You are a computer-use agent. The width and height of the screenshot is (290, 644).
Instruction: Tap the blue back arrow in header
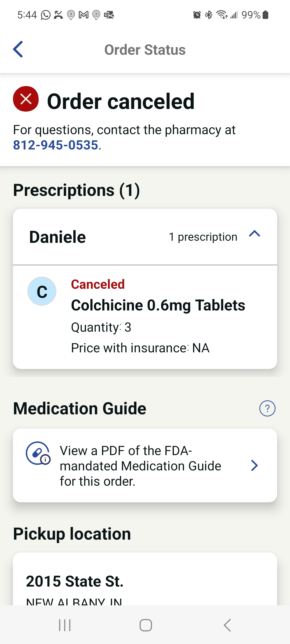coord(18,49)
